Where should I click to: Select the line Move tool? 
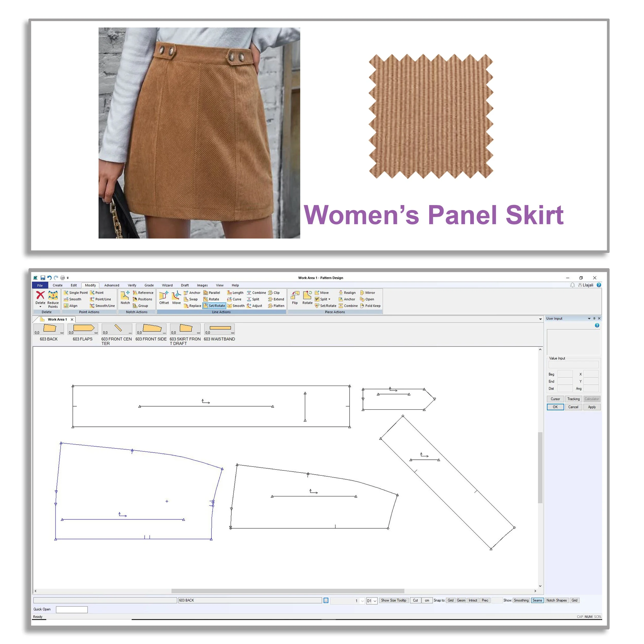click(x=176, y=298)
